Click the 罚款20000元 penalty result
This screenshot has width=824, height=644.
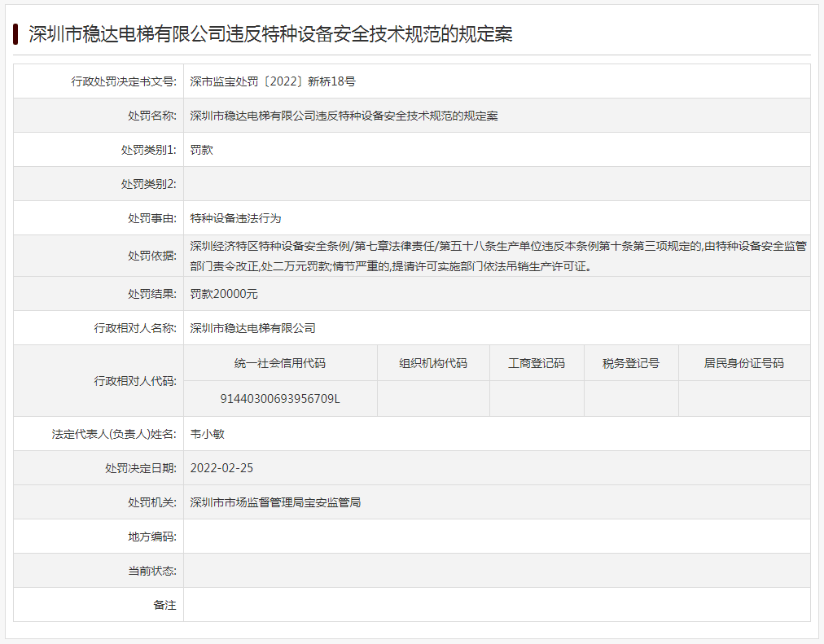pos(224,294)
